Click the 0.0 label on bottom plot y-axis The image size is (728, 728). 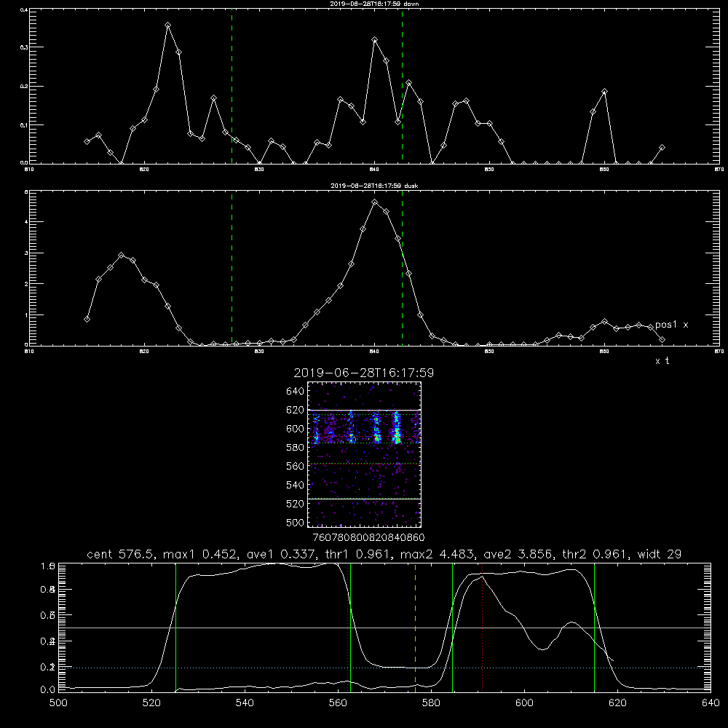click(48, 689)
